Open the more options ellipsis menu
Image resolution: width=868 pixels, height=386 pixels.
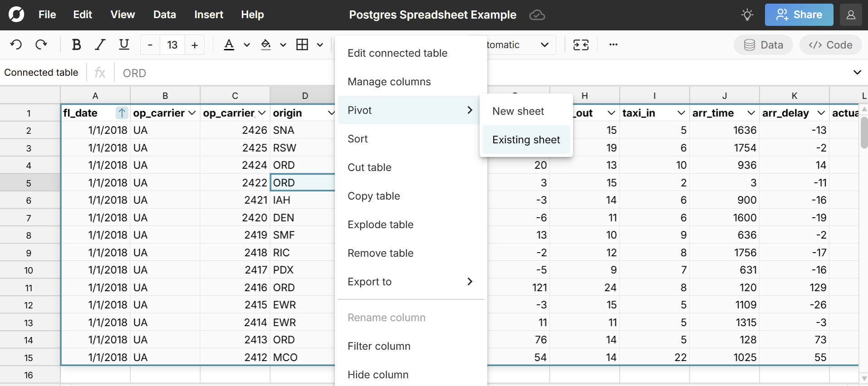click(x=613, y=44)
